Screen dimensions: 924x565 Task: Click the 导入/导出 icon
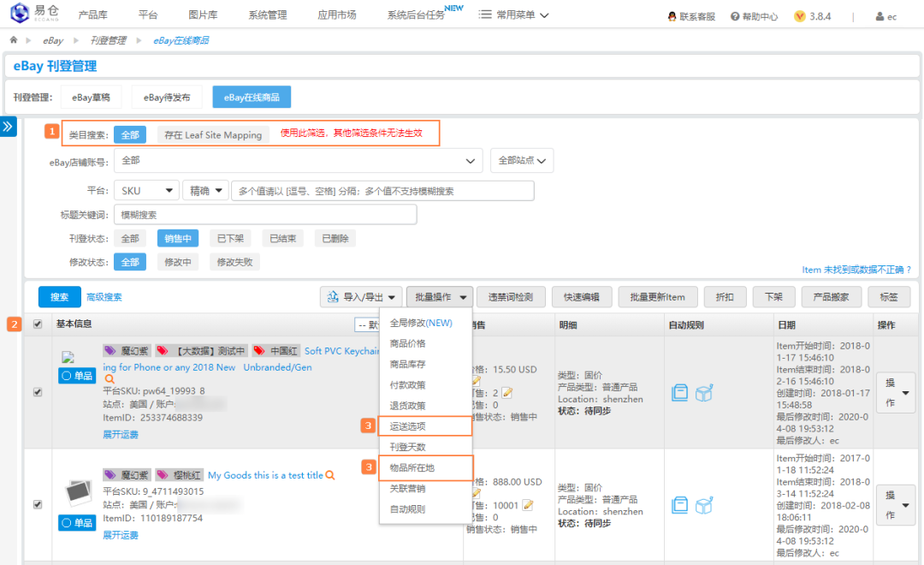[x=333, y=297]
